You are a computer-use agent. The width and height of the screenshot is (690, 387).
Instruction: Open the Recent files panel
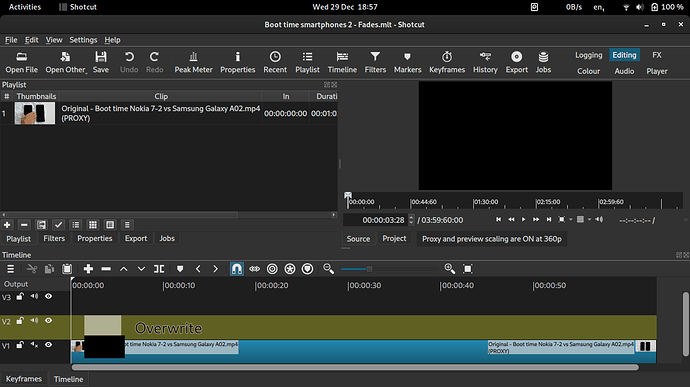(275, 62)
